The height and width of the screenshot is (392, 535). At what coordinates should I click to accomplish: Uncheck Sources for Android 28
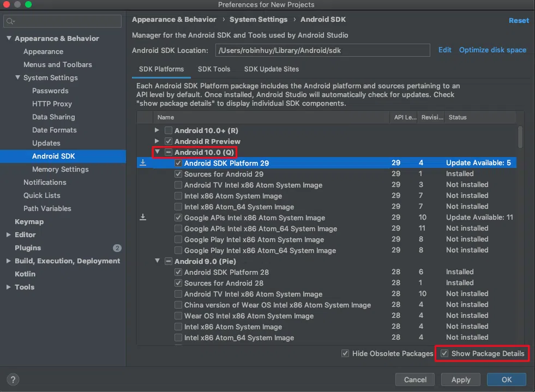(x=178, y=283)
